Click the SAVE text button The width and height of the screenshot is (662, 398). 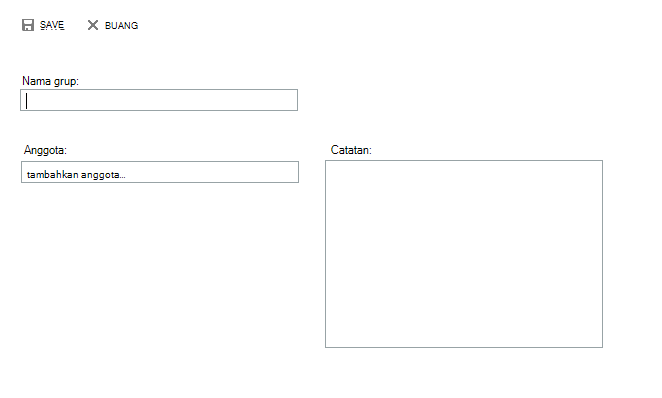pos(52,25)
